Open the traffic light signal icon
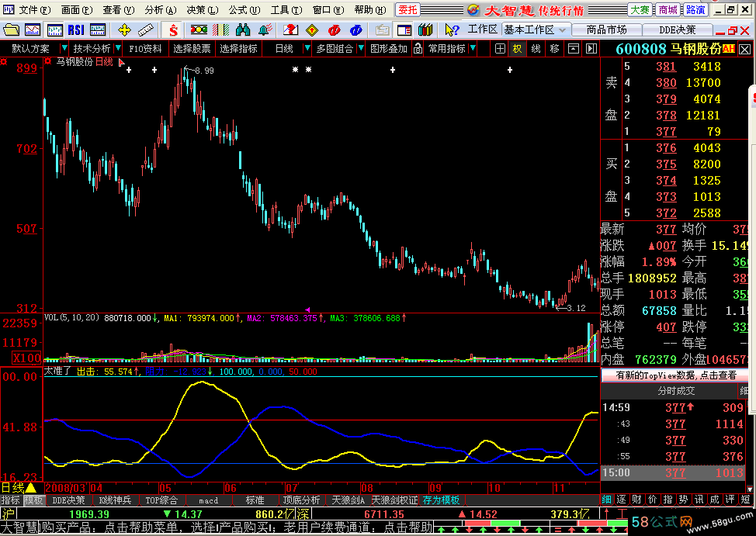The height and width of the screenshot is (536, 756). pyautogui.click(x=199, y=30)
